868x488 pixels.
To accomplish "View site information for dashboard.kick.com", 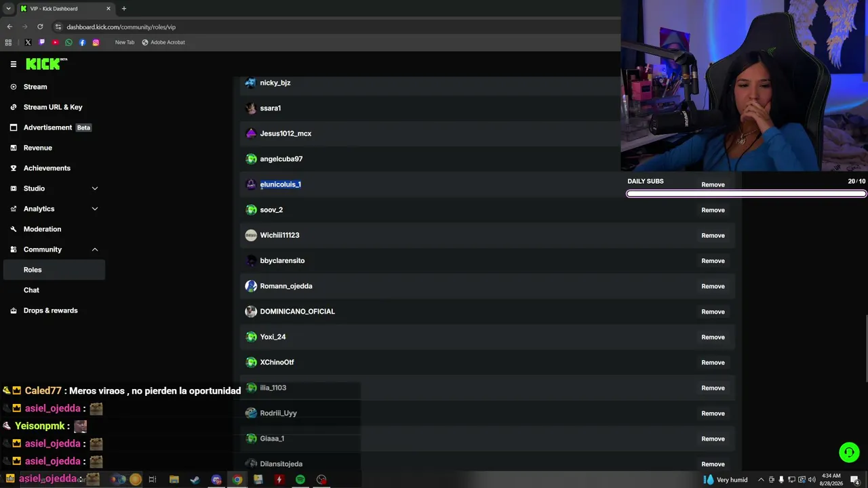I will 58,27.
